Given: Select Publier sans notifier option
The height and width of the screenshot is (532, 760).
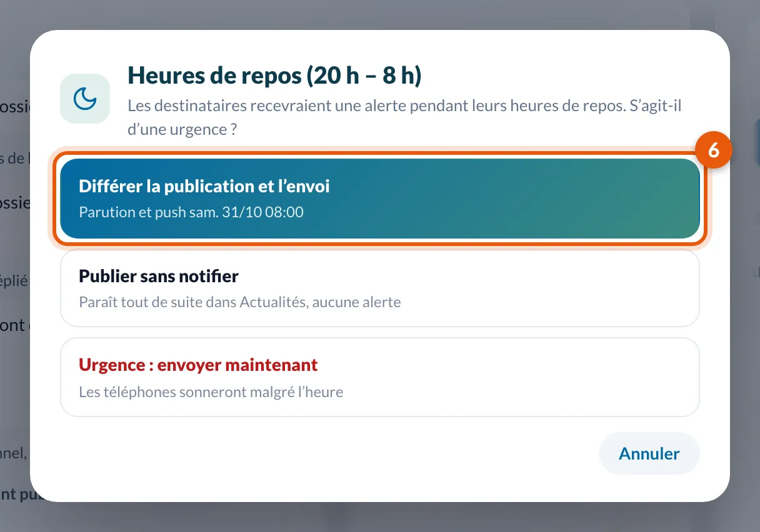Looking at the screenshot, I should (380, 288).
